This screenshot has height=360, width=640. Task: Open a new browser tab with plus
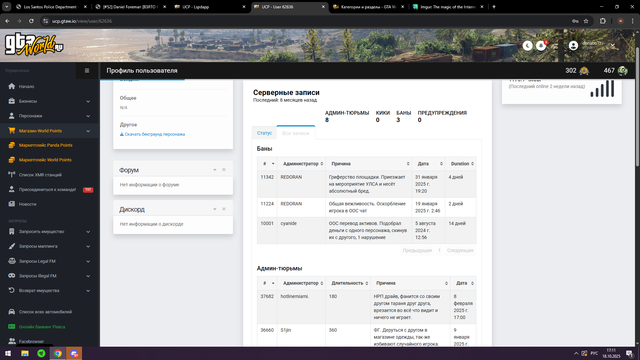coord(494,7)
